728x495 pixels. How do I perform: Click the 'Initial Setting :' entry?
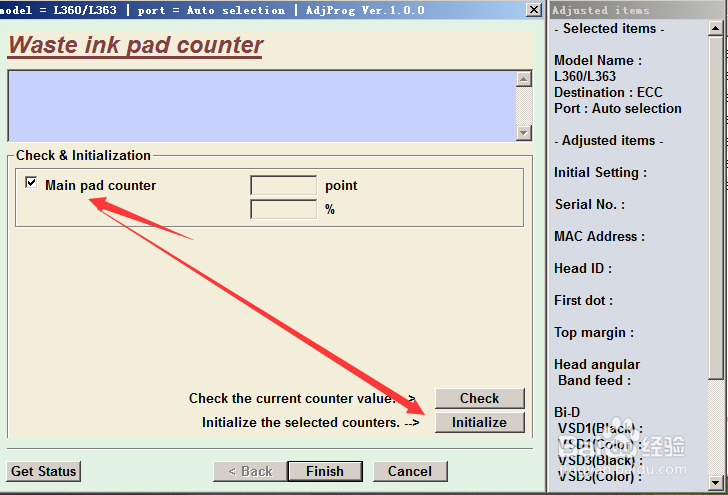600,172
